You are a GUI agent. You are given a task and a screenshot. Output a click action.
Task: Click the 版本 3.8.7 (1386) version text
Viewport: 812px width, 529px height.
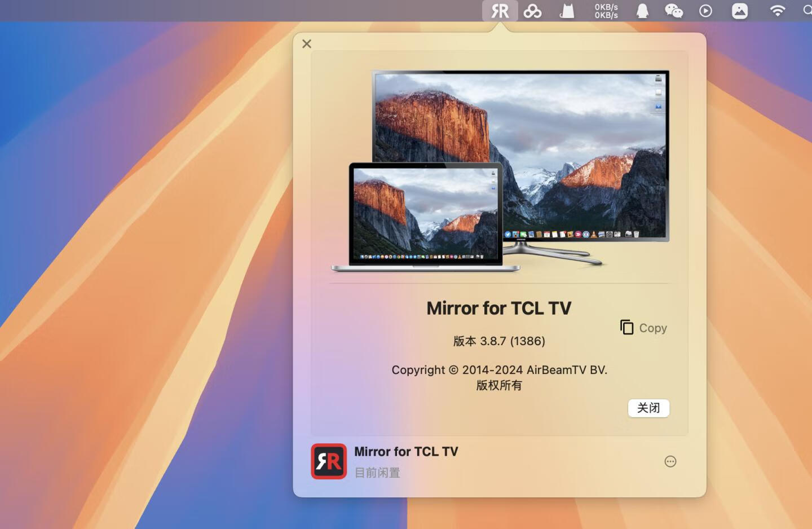click(x=499, y=341)
